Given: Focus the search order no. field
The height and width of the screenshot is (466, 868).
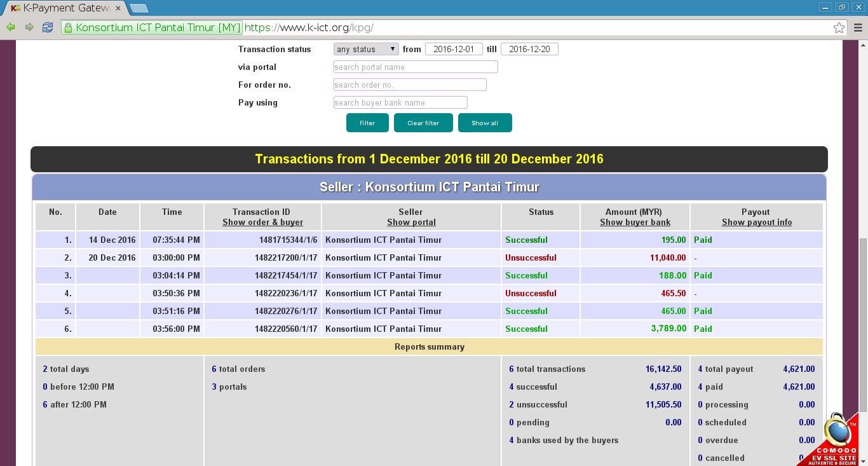Looking at the screenshot, I should click(410, 85).
